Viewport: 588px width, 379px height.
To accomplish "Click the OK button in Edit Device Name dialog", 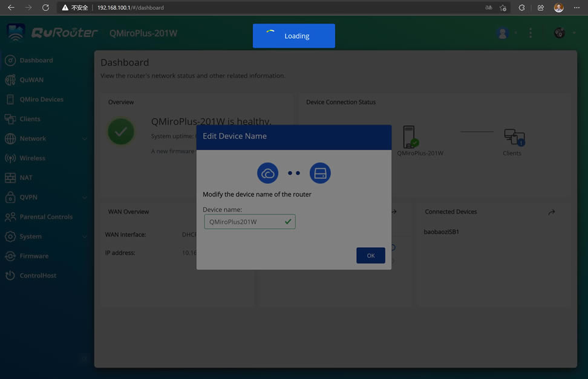I will pos(370,255).
